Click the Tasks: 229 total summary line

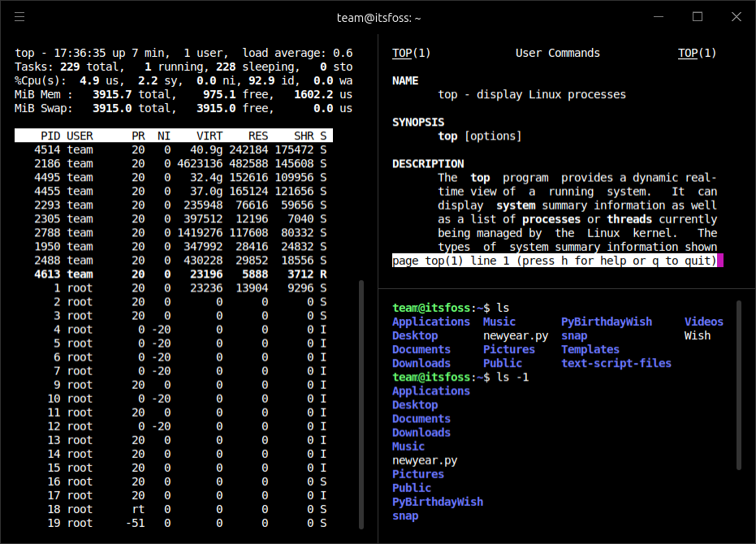[184, 67]
